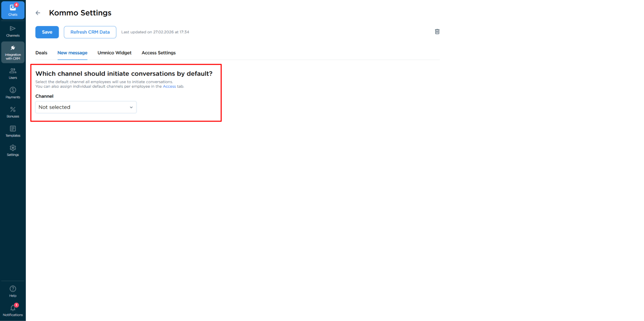Click the Channel field label

pyautogui.click(x=44, y=96)
